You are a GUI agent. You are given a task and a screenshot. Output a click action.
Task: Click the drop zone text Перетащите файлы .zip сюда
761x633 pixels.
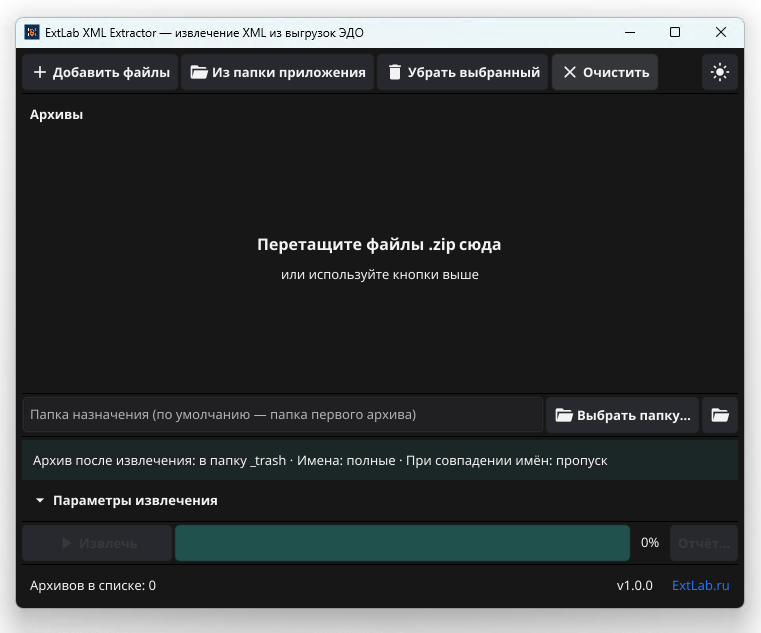click(x=379, y=244)
